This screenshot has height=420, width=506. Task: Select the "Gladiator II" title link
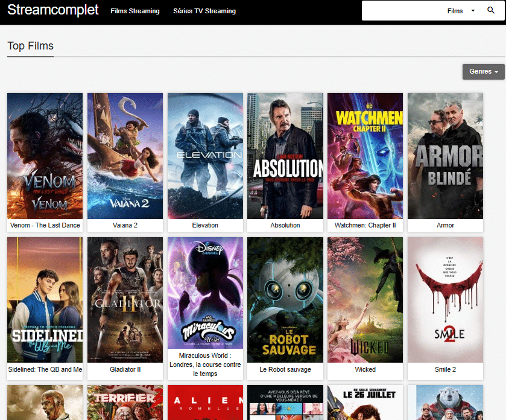pos(125,369)
